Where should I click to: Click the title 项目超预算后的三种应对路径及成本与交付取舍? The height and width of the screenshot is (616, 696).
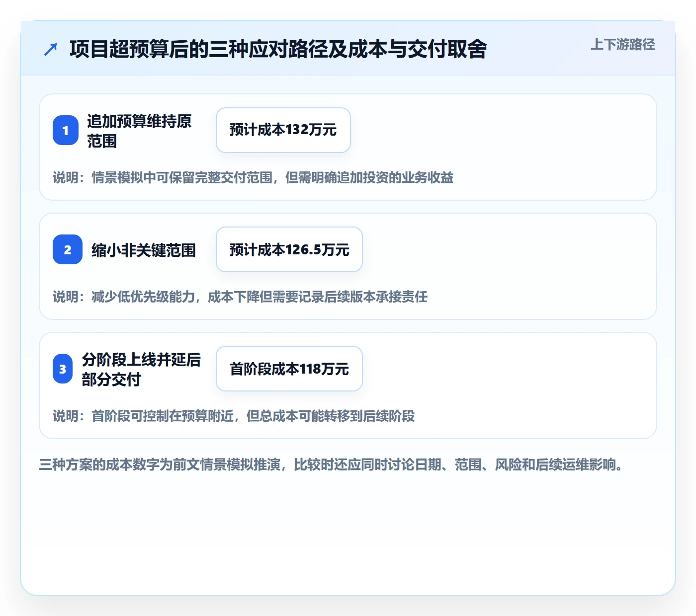278,49
